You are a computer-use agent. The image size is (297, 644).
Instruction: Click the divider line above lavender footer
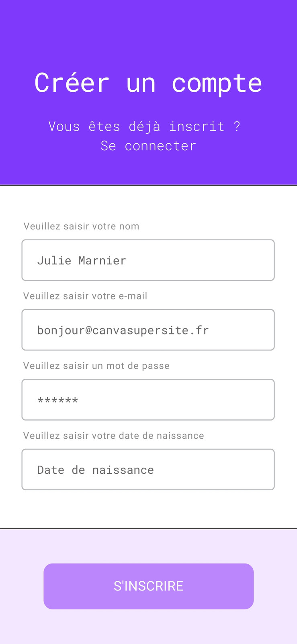[x=148, y=528]
